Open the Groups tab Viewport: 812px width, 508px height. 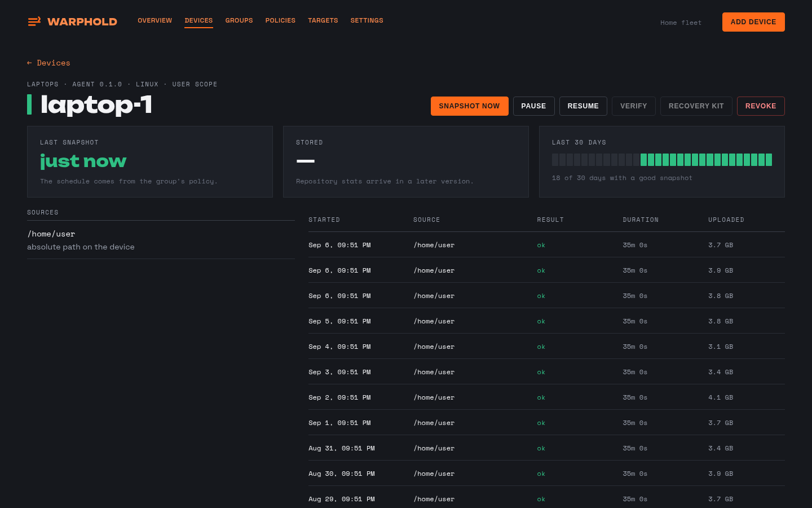(239, 20)
